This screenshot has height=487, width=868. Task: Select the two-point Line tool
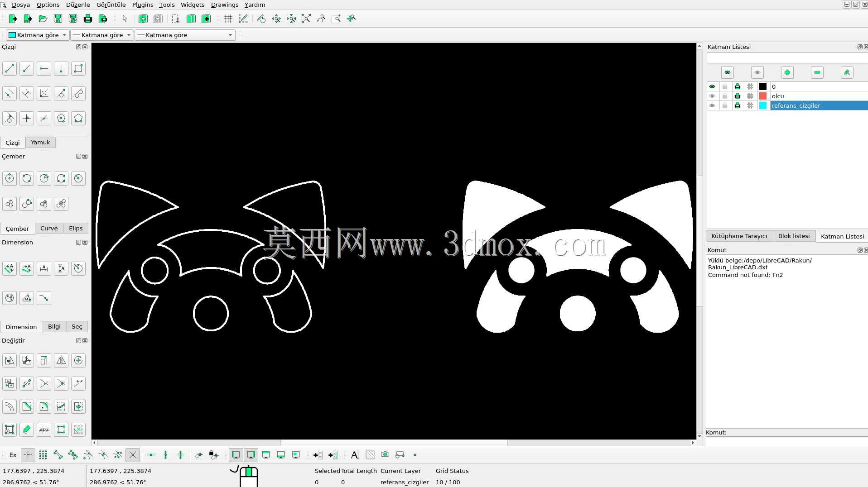[x=10, y=68]
